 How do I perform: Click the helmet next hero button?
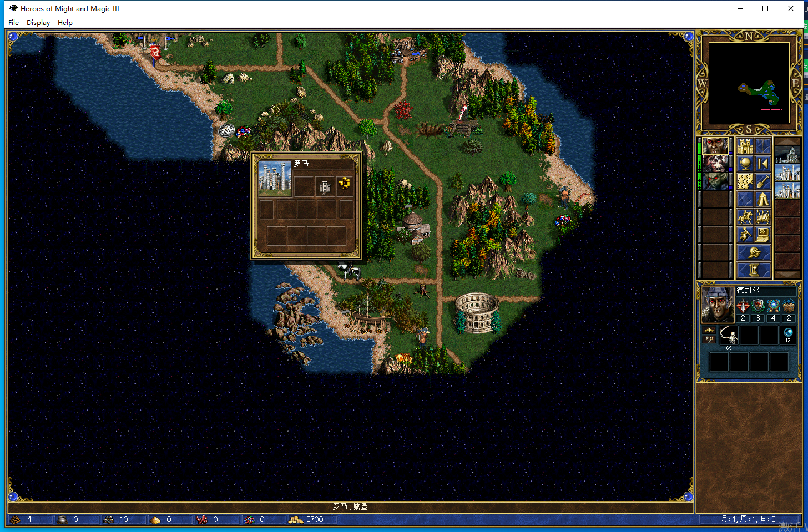coord(754,253)
